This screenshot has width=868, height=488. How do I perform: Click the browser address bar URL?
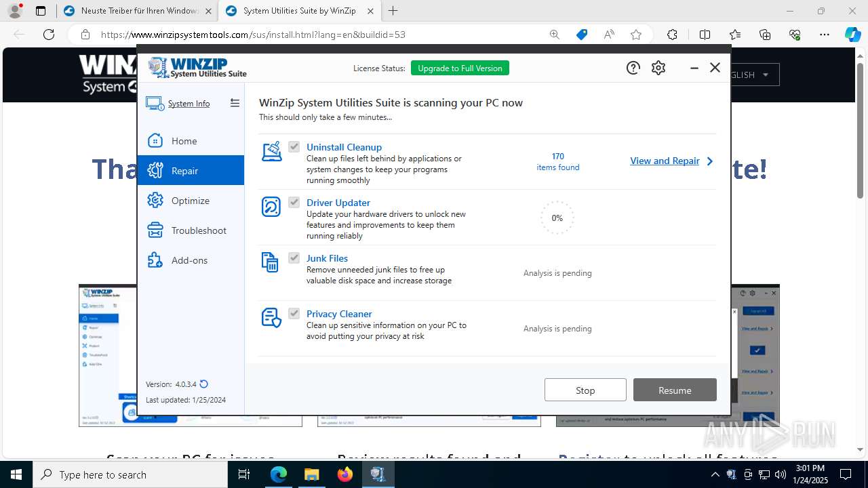253,35
